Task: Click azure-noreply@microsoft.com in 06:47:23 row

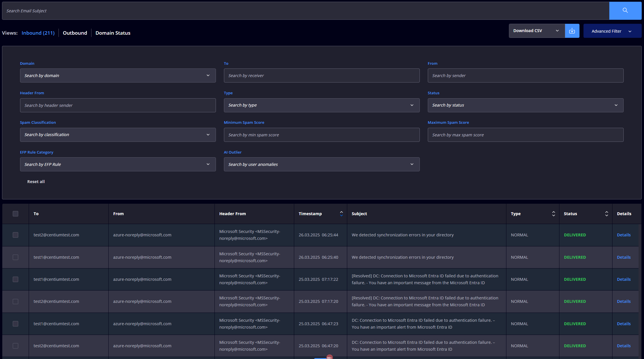Action: (x=142, y=324)
